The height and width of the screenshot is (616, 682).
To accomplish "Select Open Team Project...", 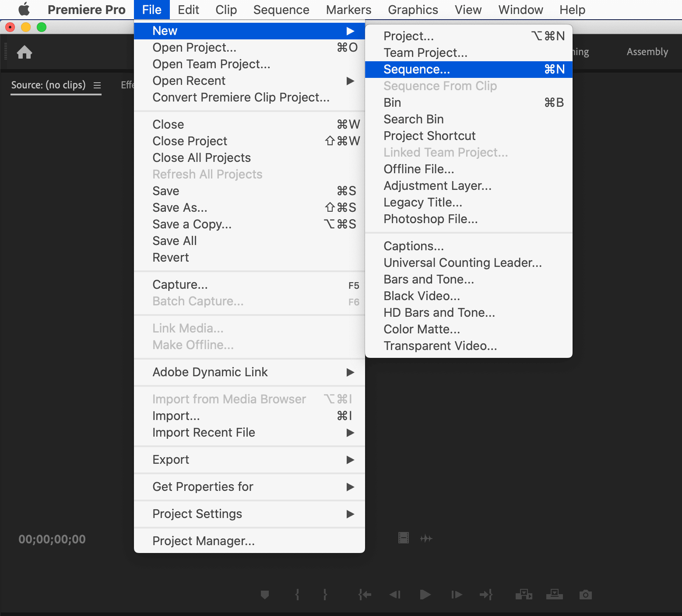I will [250, 64].
